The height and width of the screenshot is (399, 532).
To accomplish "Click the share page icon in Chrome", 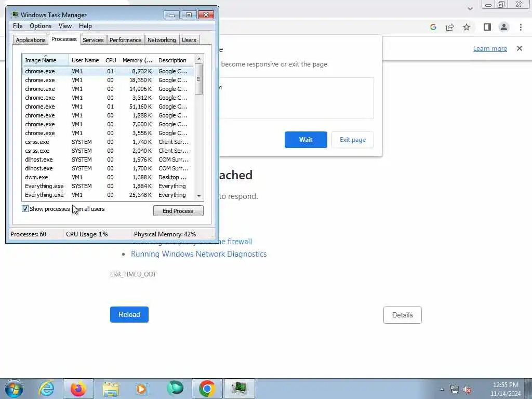I will (x=450, y=27).
